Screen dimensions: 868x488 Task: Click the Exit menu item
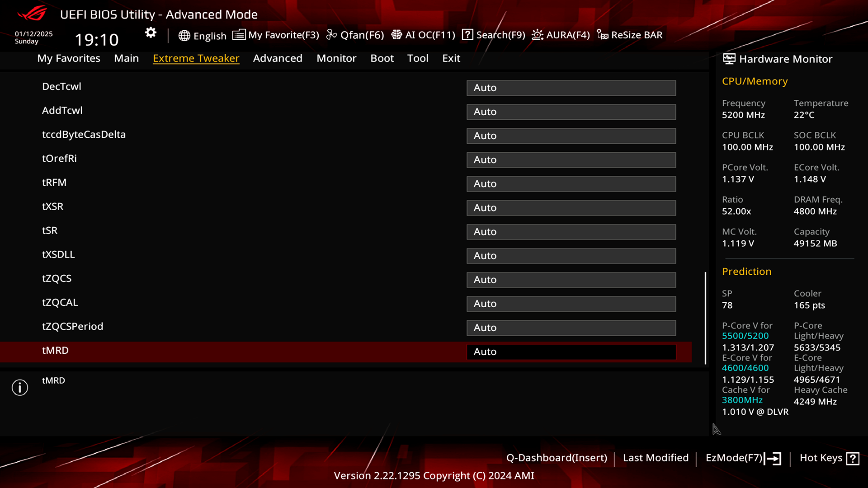click(x=451, y=58)
